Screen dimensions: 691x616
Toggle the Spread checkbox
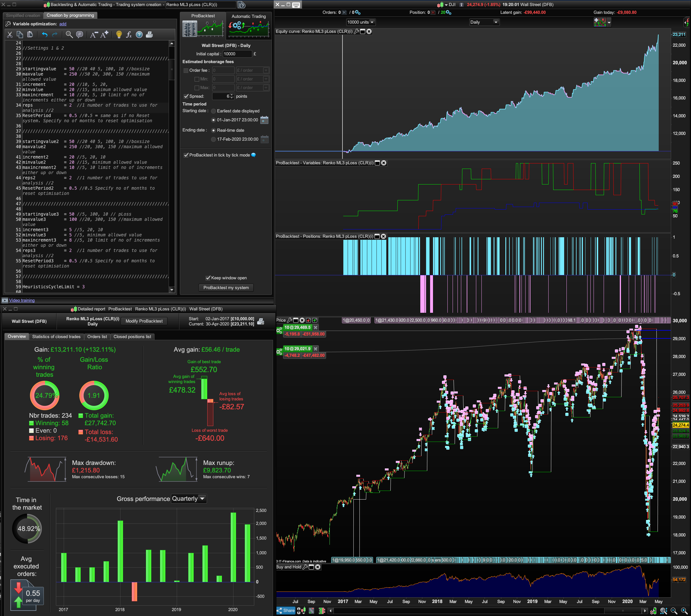(x=186, y=97)
